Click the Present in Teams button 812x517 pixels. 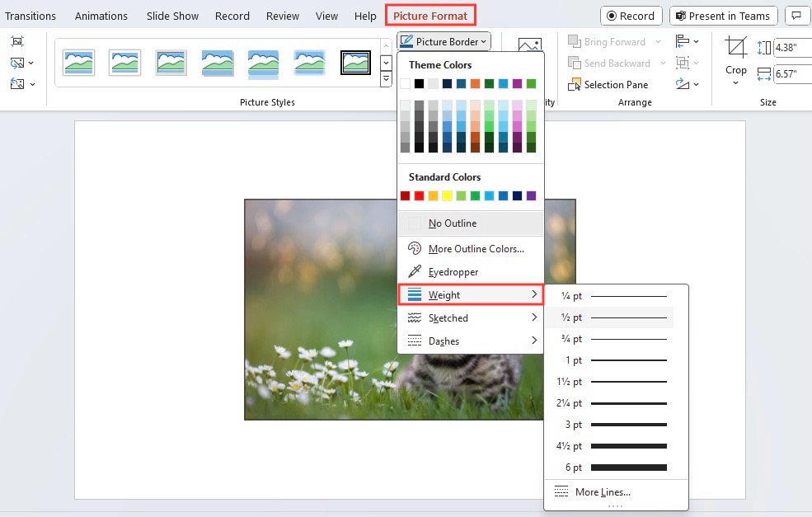pyautogui.click(x=723, y=16)
